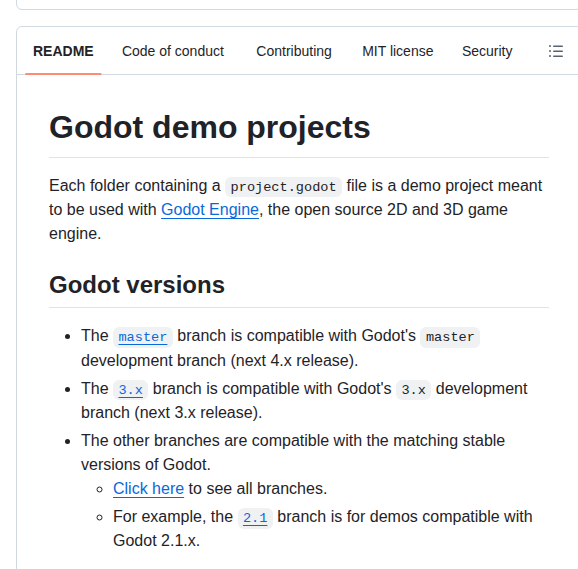Open the README outline list icon
This screenshot has width=578, height=569.
point(556,51)
